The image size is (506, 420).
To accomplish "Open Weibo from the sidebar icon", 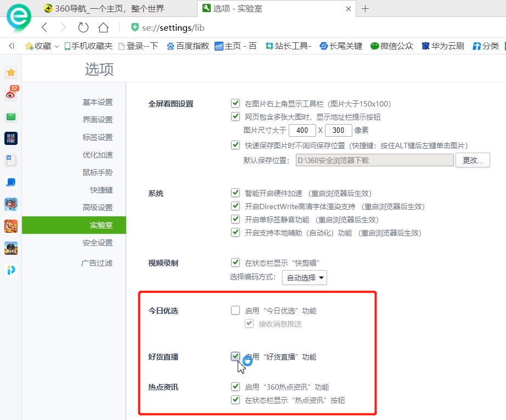I will pos(10,94).
